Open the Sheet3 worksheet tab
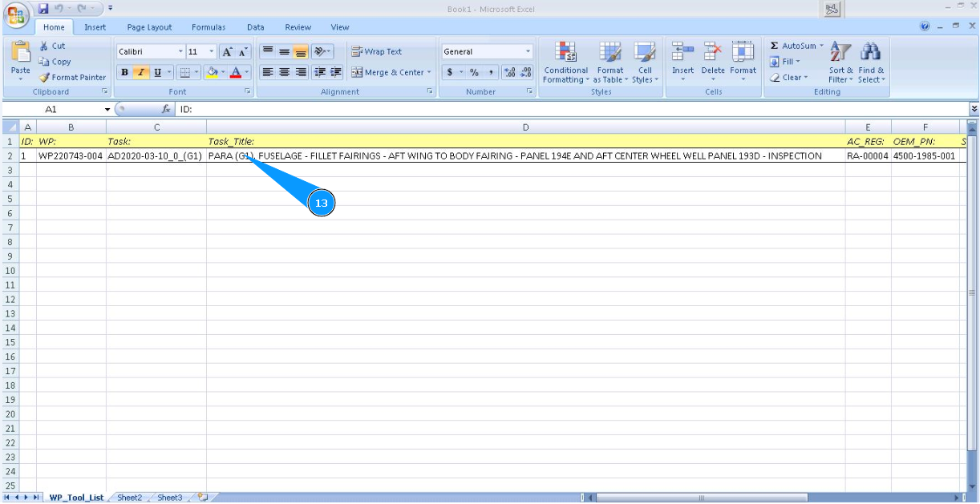 click(169, 498)
